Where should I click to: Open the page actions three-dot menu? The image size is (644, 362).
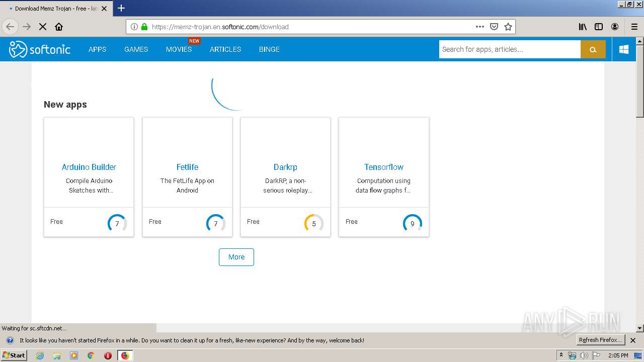pos(480,27)
